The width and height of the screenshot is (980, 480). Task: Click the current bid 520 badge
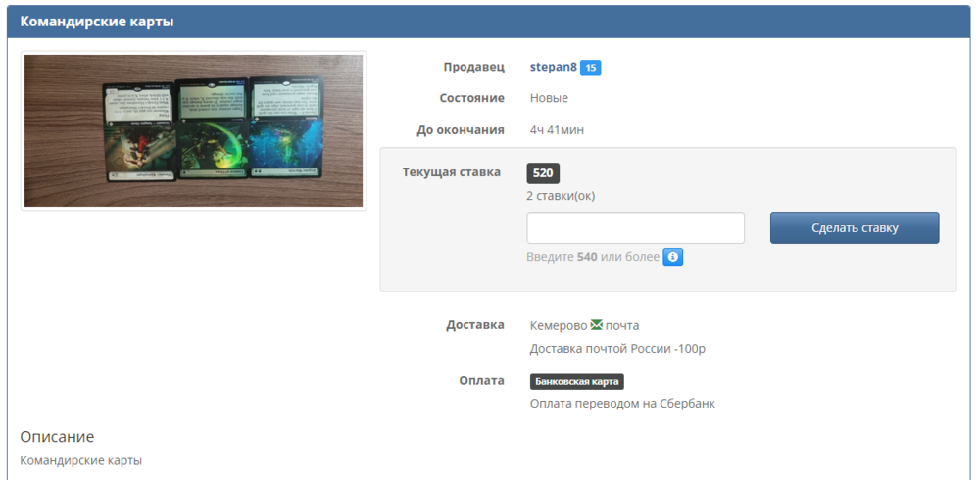[543, 173]
